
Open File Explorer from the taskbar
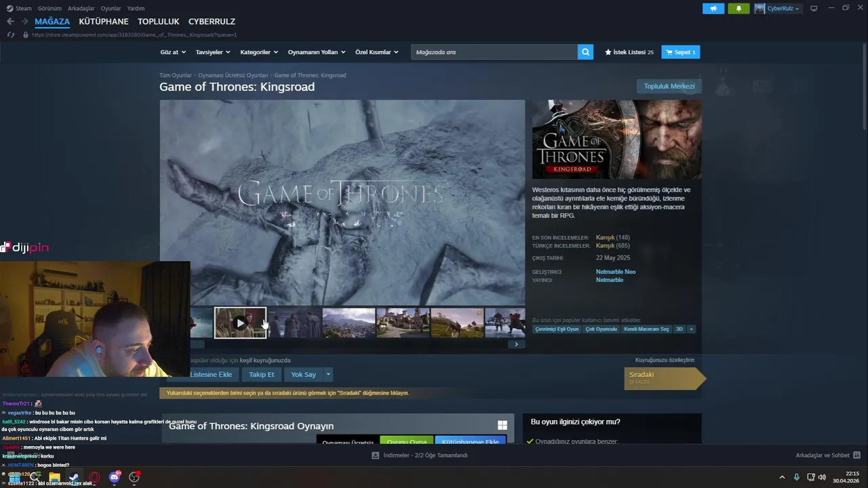coord(54,477)
